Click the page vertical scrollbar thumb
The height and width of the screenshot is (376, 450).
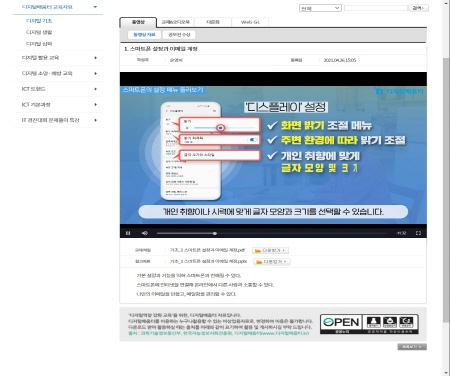click(446, 190)
